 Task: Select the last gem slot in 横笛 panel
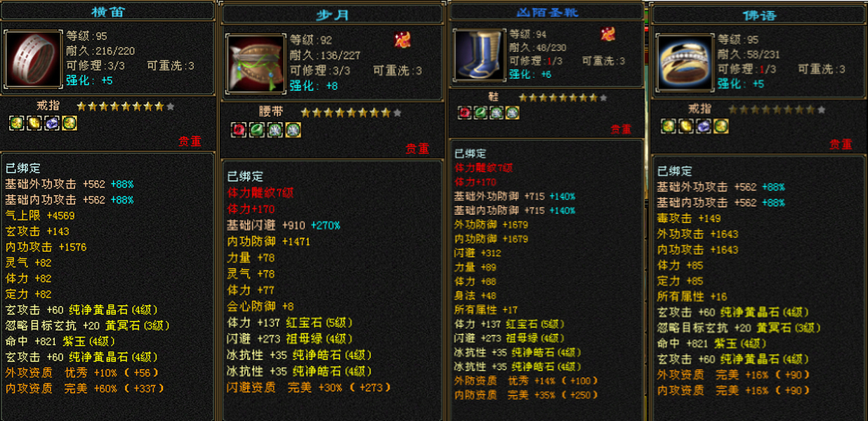(x=69, y=123)
